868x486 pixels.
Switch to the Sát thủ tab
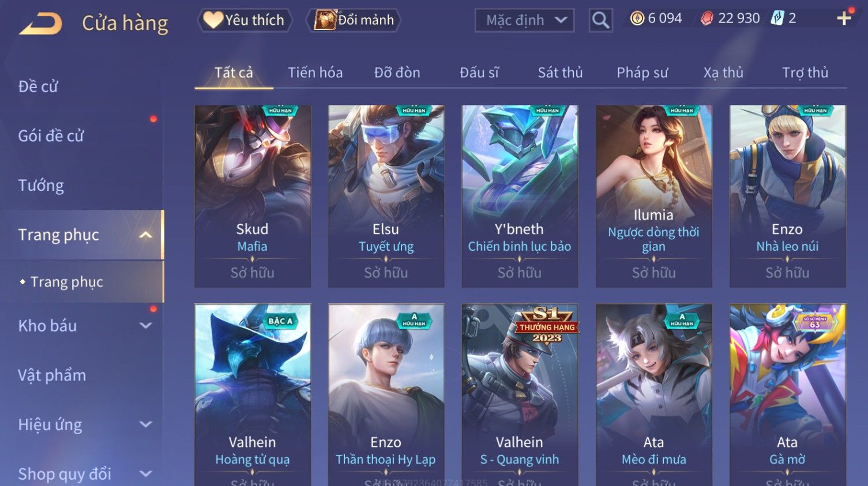[x=560, y=73]
